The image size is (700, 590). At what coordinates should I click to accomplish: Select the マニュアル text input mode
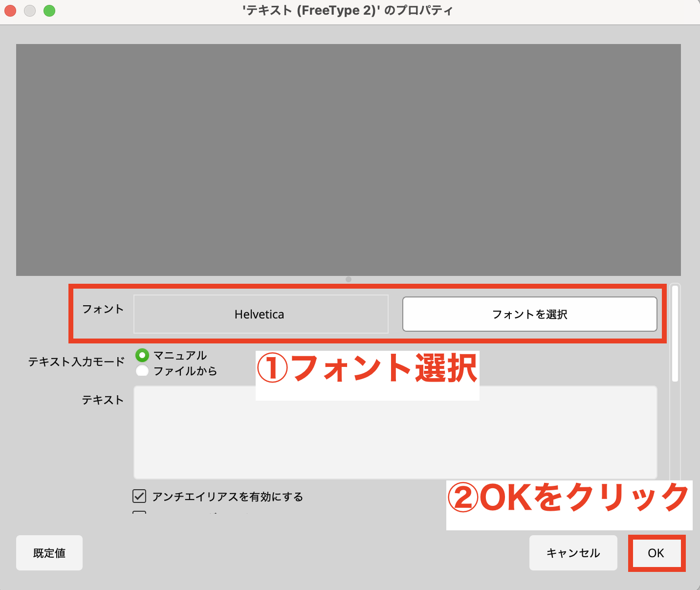tap(142, 356)
